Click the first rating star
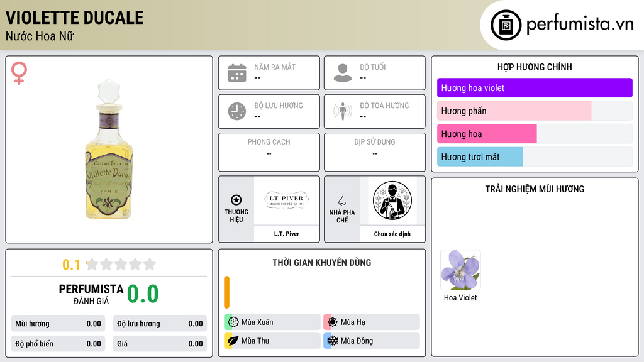Screen dimensions: 644x362 pyautogui.click(x=92, y=264)
